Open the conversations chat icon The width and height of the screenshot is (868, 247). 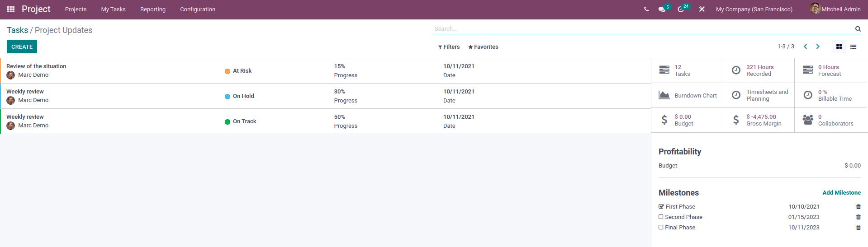(662, 9)
